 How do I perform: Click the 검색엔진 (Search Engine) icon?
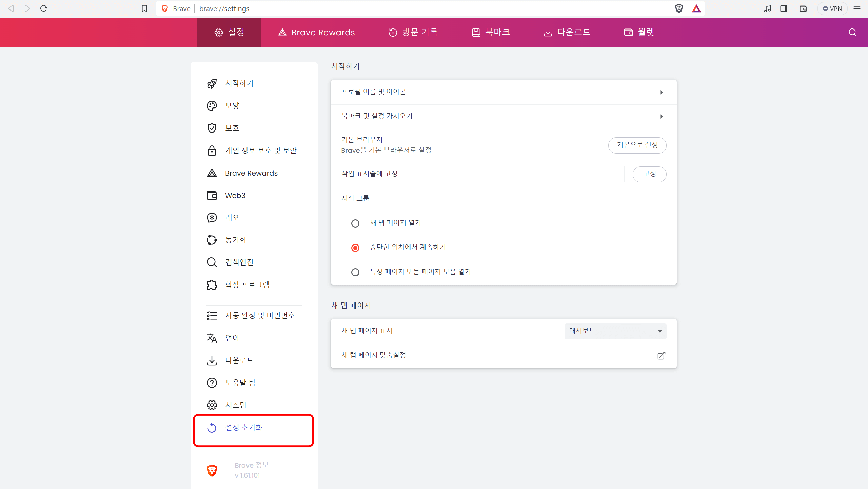click(x=212, y=262)
